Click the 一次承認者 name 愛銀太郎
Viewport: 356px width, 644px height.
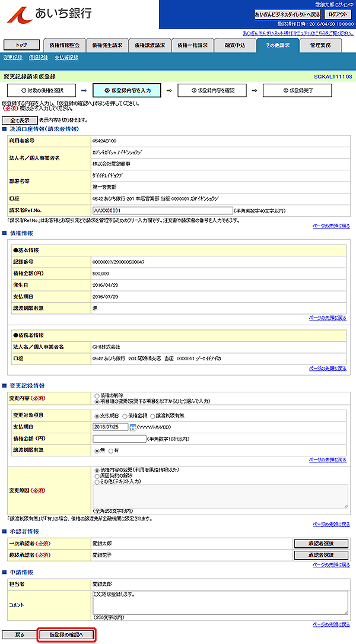[x=103, y=543]
